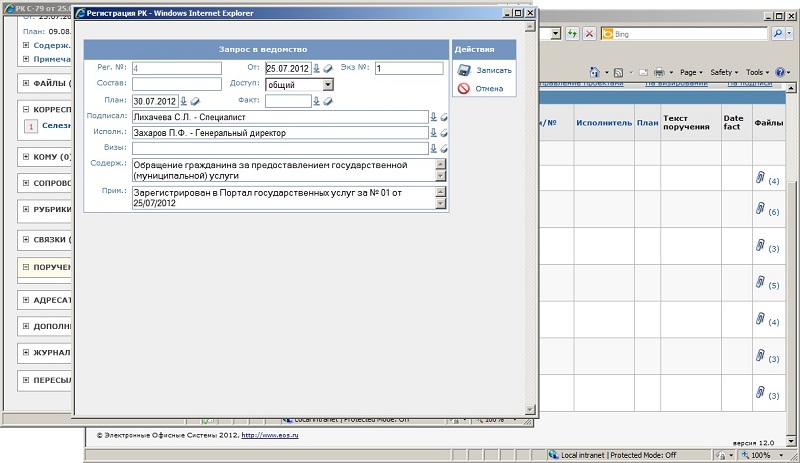The height and width of the screenshot is (463, 800).
Task: Clear Исполн. field with eraser icon
Action: (444, 133)
